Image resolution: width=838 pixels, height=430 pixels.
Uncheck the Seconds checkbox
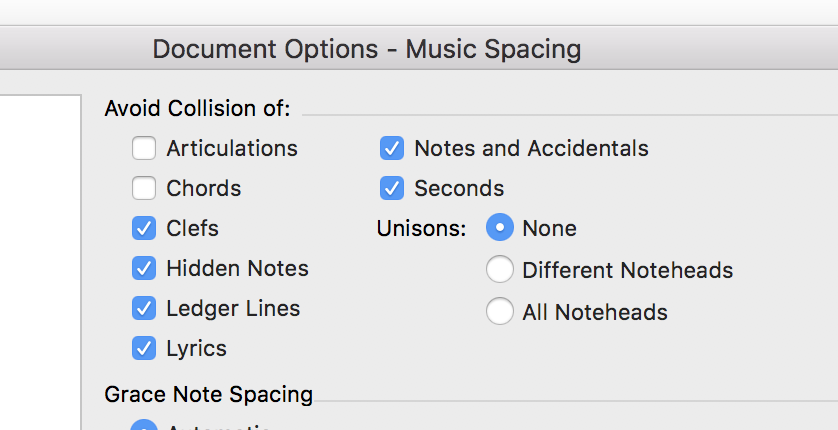point(392,188)
